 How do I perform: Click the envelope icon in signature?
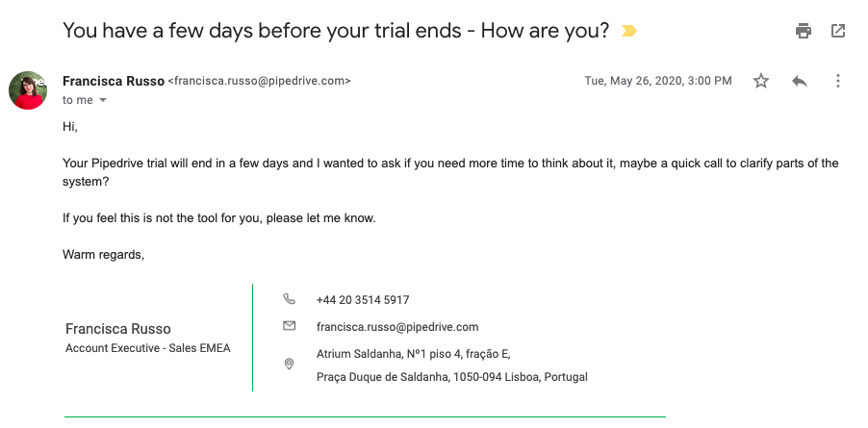click(289, 326)
